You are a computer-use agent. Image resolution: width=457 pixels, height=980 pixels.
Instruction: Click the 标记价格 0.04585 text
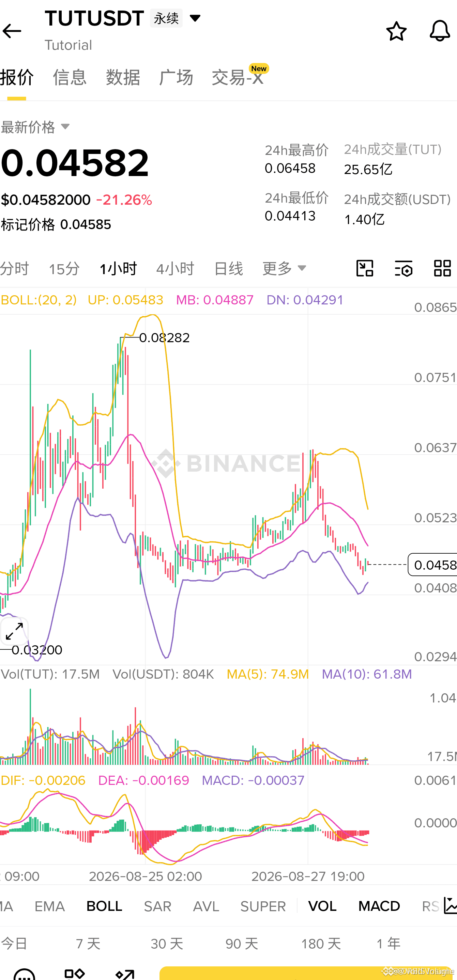coord(56,224)
